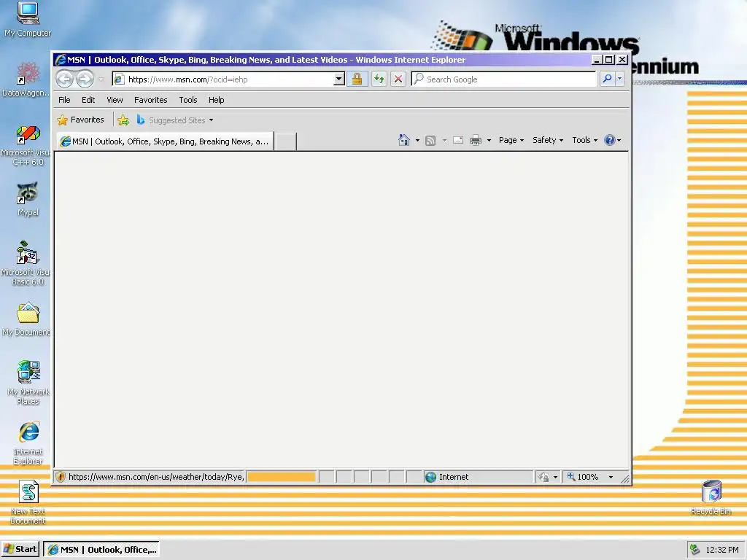Click the orange page loading progress bar
Image resolution: width=747 pixels, height=560 pixels.
click(282, 477)
